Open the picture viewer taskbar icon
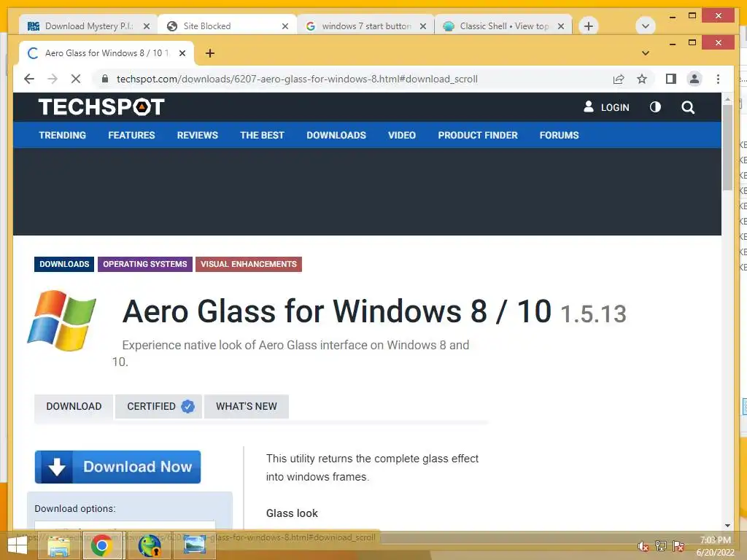Image resolution: width=747 pixels, height=560 pixels. coord(194,545)
